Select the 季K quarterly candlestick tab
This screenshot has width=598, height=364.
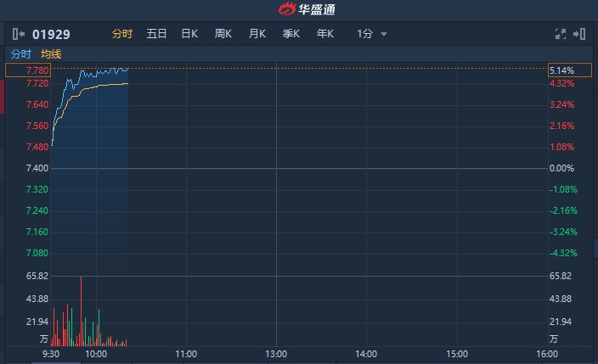coord(291,34)
